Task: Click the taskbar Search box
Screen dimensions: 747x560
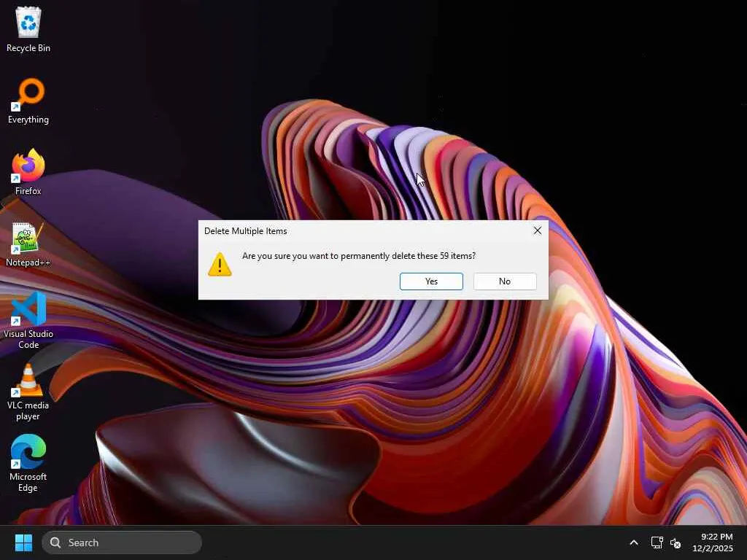Action: 122,542
